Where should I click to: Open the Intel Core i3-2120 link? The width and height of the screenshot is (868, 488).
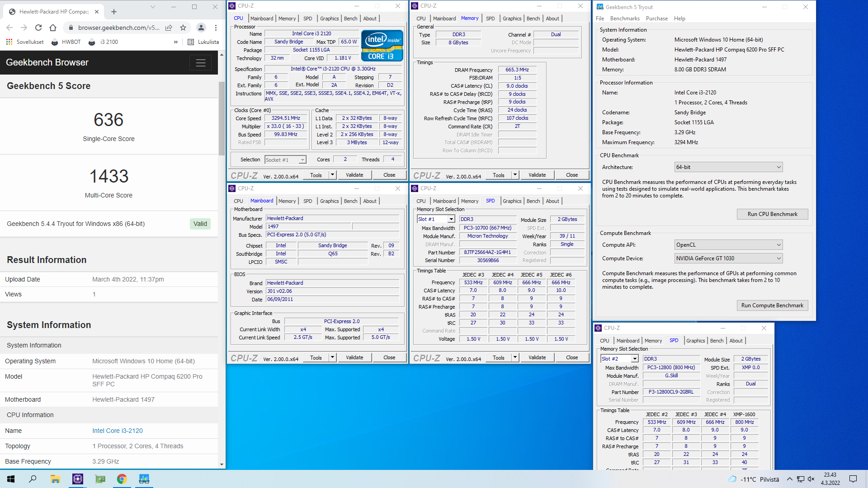point(118,431)
